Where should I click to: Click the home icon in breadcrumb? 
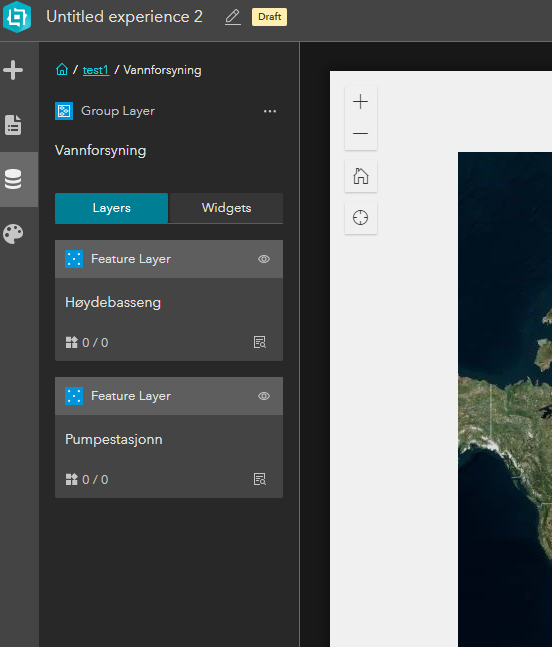pyautogui.click(x=62, y=69)
